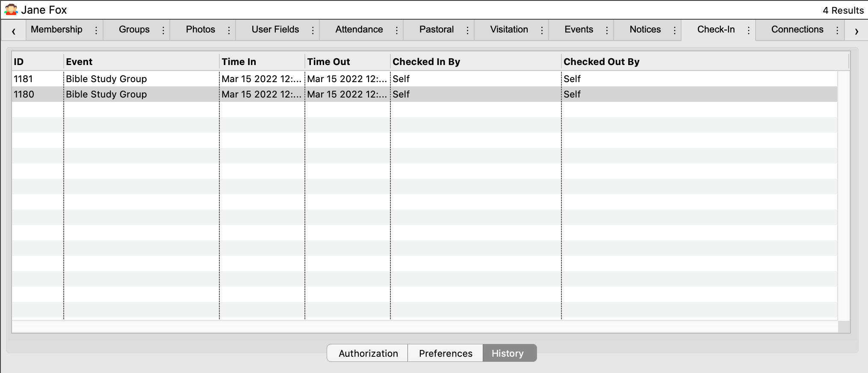Show the Preferences section
The height and width of the screenshot is (373, 868).
coord(446,353)
